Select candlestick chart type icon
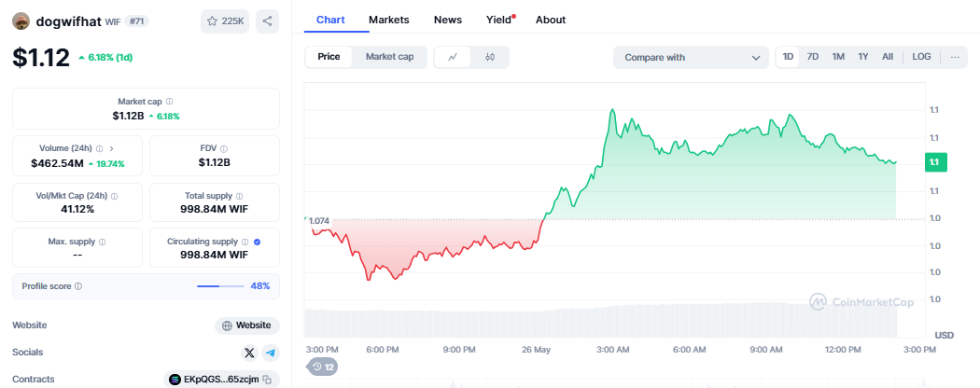Screen dimensions: 980x388 [490, 58]
